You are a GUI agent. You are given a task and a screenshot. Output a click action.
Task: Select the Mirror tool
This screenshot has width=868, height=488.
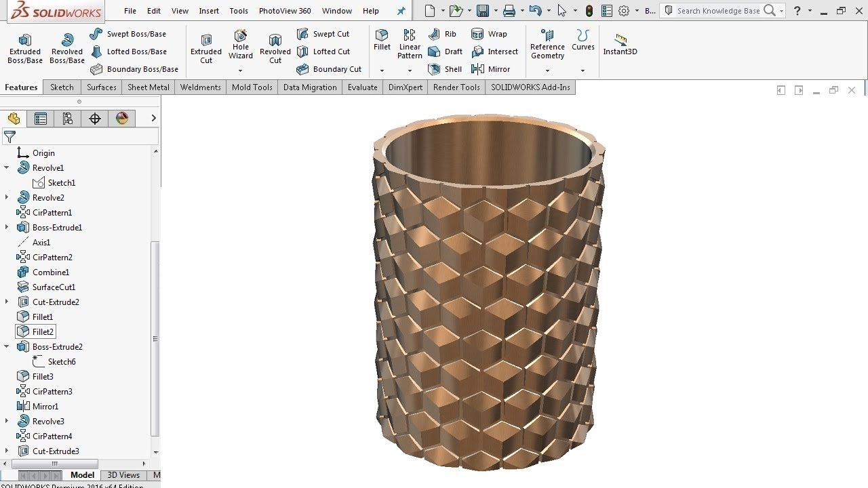(491, 69)
